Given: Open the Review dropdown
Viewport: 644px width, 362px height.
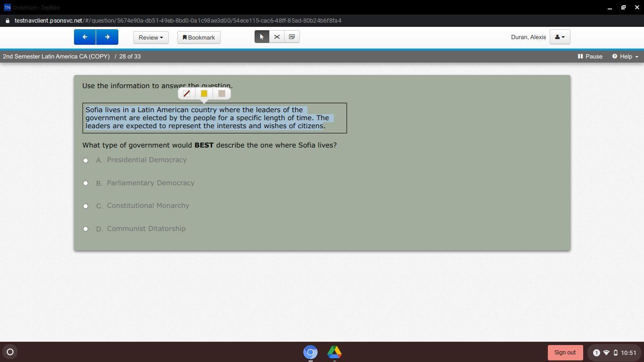Looking at the screenshot, I should 151,38.
